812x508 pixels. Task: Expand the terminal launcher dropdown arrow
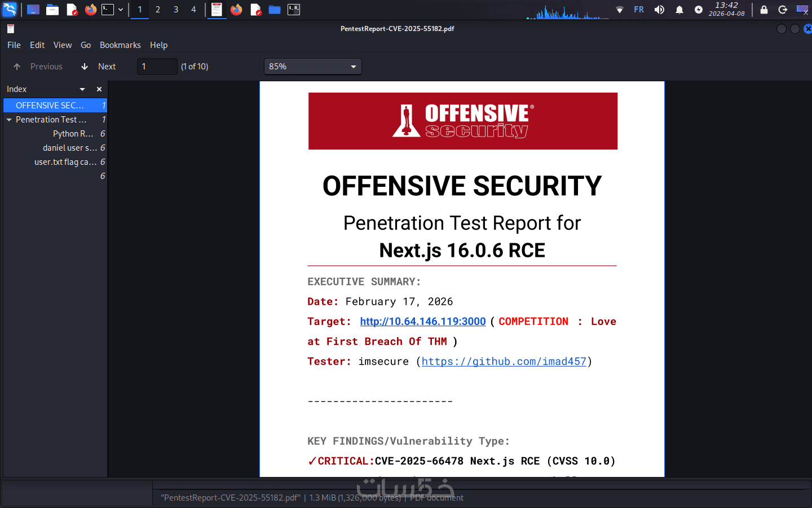(121, 10)
